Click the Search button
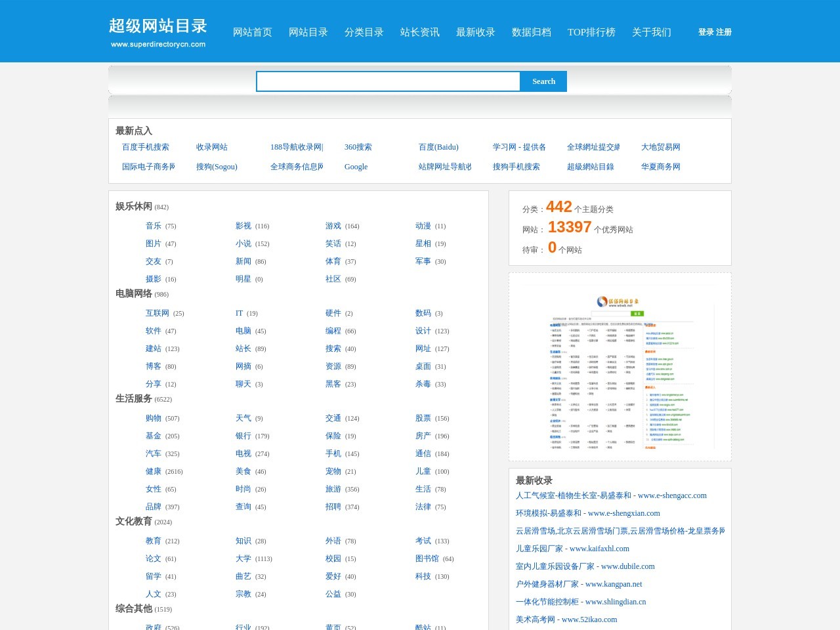The image size is (840, 630). click(543, 81)
